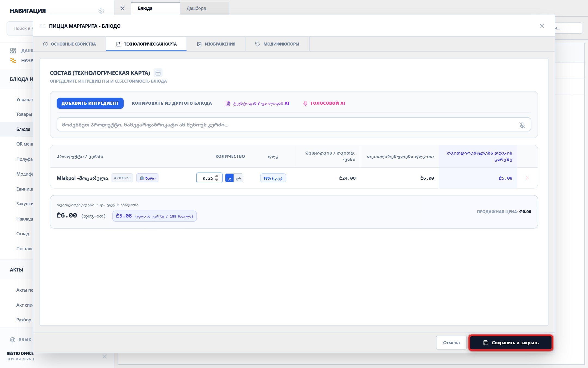Open navigation settings gear

click(x=101, y=11)
